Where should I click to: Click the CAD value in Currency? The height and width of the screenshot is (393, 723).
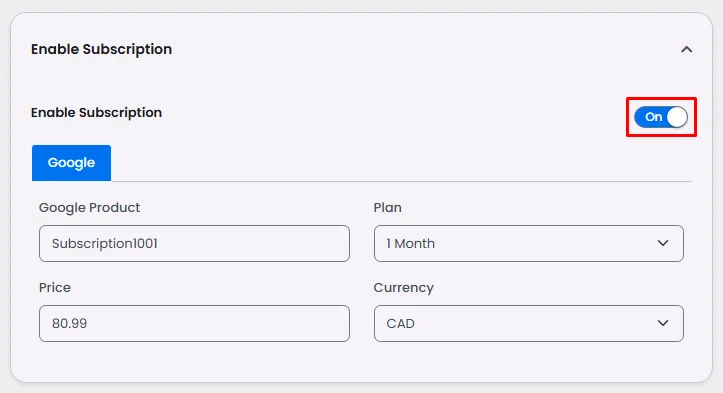[x=400, y=324]
